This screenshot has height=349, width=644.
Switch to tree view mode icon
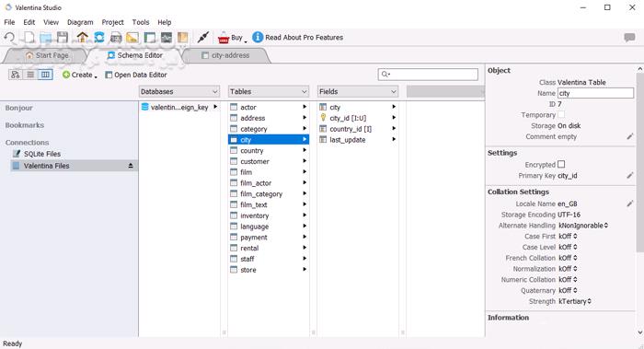pos(16,75)
